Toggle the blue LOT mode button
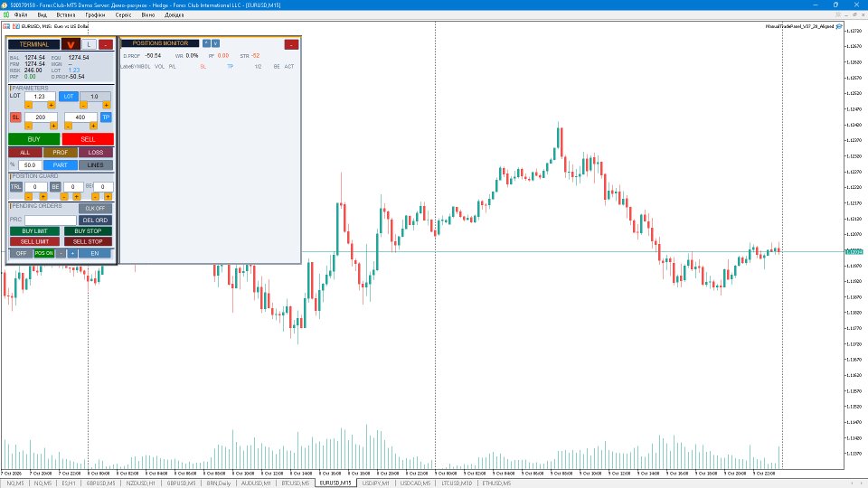This screenshot has height=488, width=868. pos(69,97)
